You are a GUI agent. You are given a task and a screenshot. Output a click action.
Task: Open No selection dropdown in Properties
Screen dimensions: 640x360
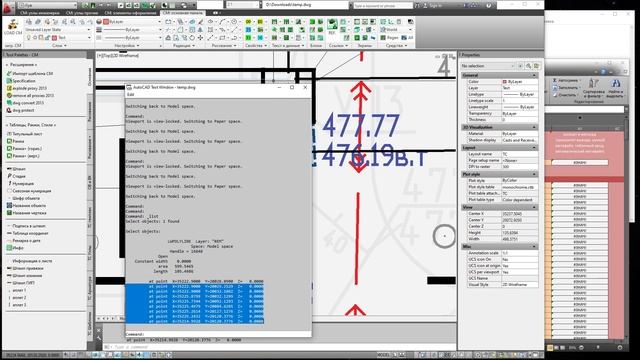click(488, 66)
